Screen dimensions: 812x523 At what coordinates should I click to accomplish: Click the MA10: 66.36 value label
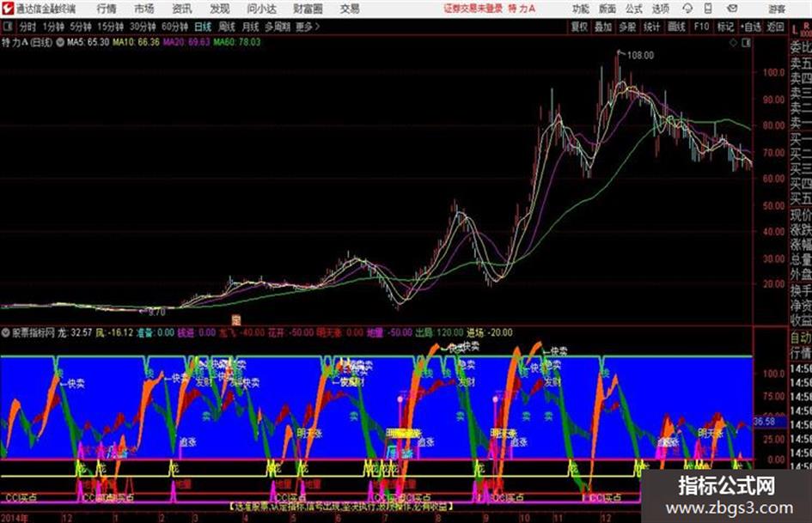[136, 42]
